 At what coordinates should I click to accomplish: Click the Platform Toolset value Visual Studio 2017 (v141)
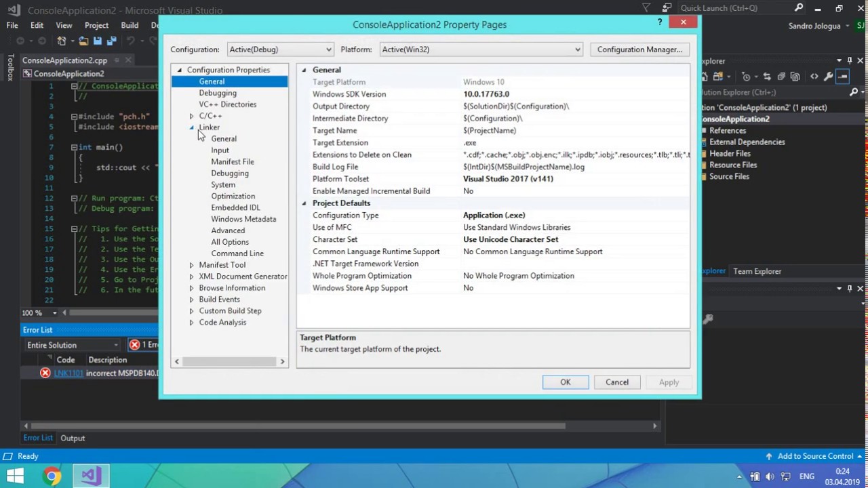508,179
